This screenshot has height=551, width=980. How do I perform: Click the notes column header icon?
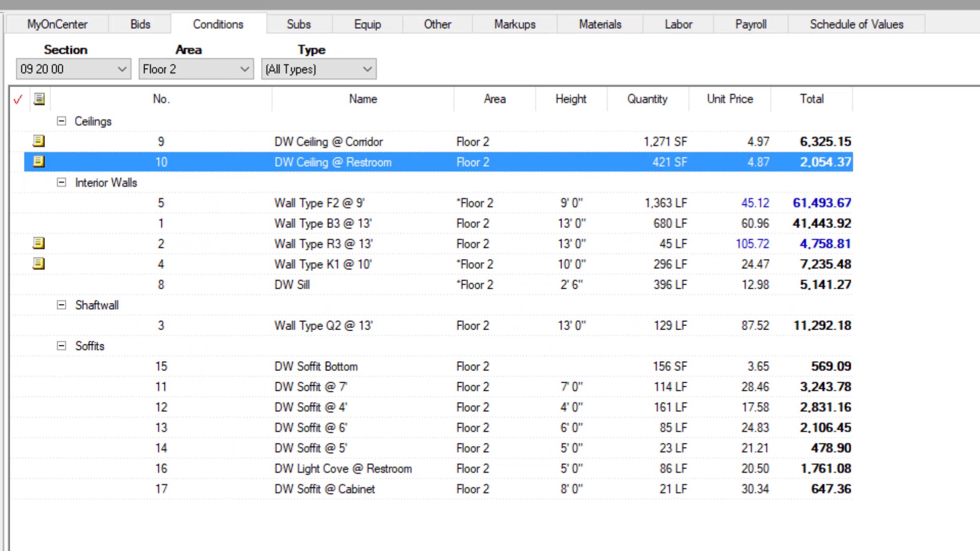coord(39,99)
